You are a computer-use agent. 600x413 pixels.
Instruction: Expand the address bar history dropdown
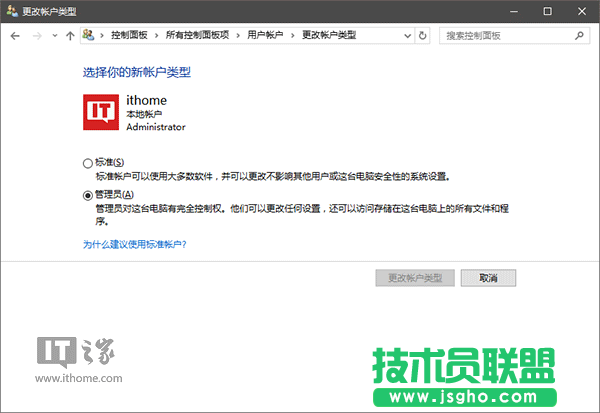click(405, 35)
